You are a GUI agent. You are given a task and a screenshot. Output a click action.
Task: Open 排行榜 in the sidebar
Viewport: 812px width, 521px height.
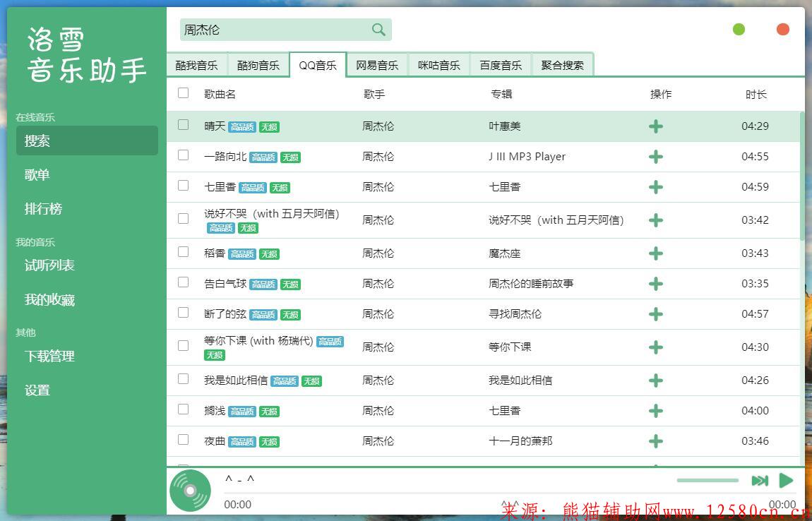44,209
